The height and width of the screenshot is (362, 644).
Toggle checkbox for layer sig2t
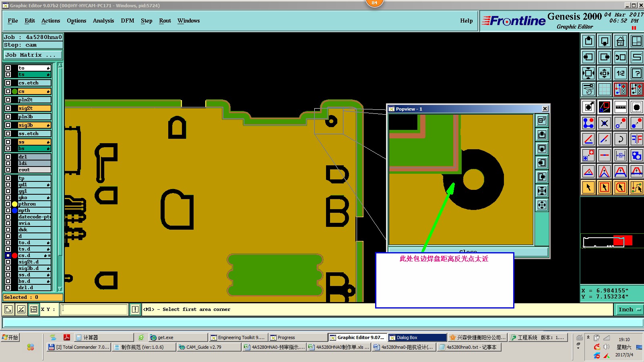(x=8, y=108)
